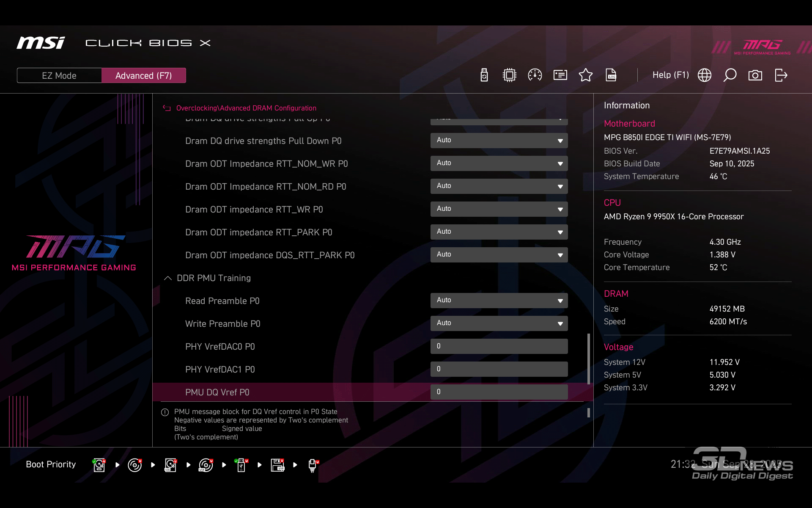Select USB floppy boot device icon
Screen dimensions: 812x508
pos(277,465)
